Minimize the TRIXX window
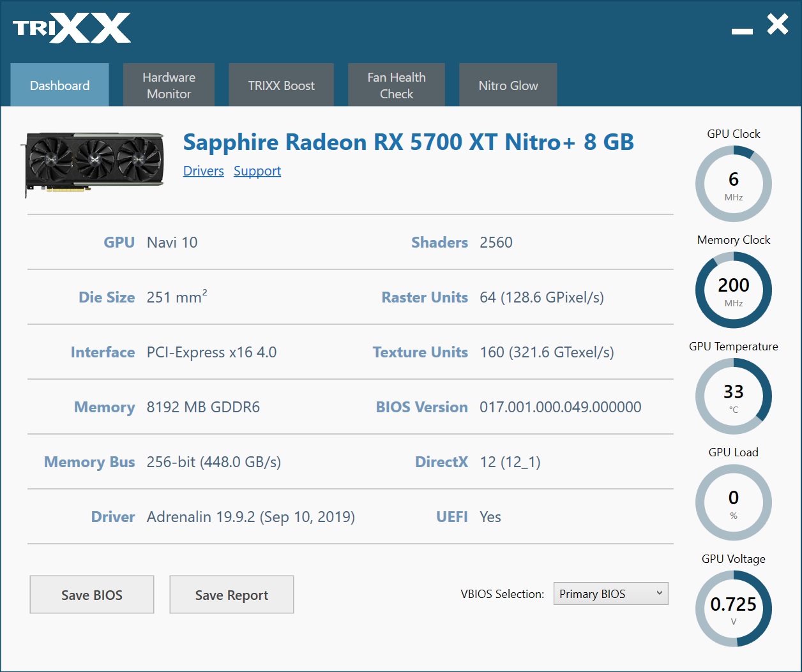Image resolution: width=802 pixels, height=672 pixels. point(742,31)
